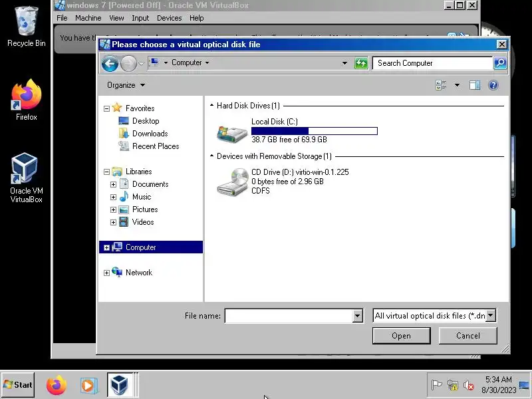Click the magnifier search button

pyautogui.click(x=500, y=63)
